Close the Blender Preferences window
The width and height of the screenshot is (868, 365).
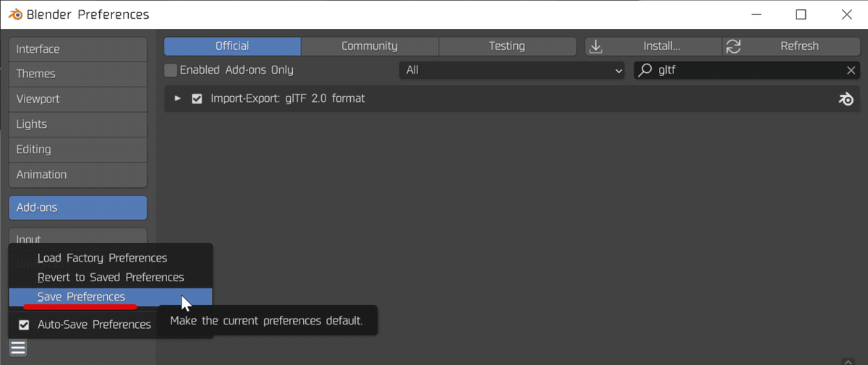tap(846, 14)
